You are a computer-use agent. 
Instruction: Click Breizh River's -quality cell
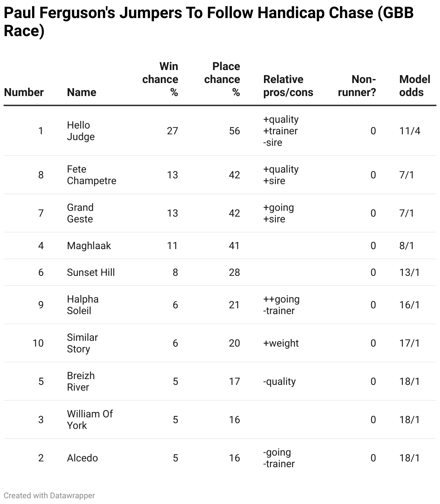280,382
